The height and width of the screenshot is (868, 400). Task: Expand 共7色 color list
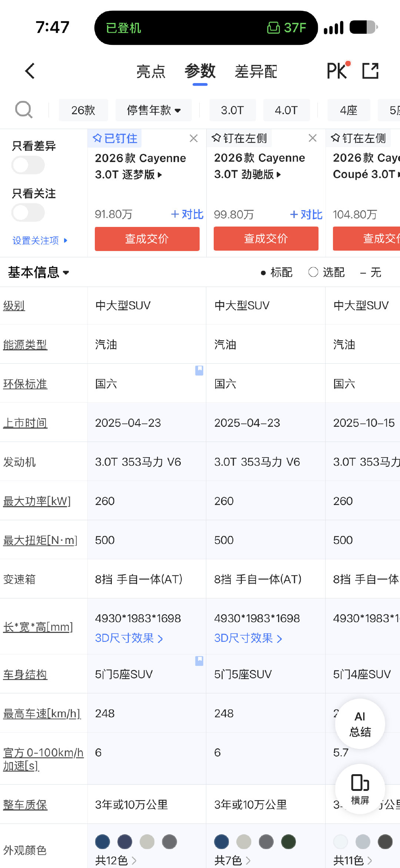click(x=233, y=860)
